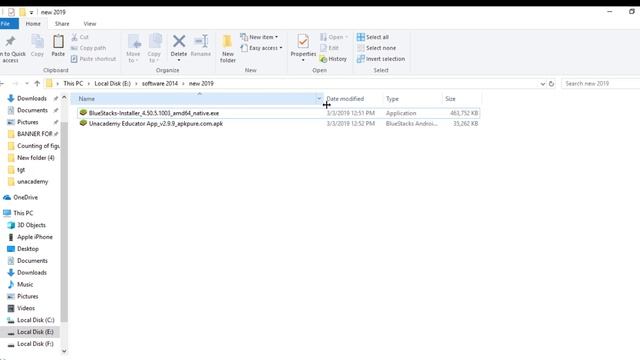Open pinned Pictures in Quick access

point(27,122)
